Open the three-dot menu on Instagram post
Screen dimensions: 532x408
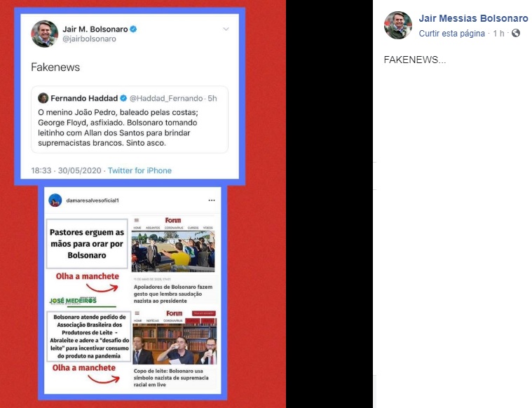[212, 200]
